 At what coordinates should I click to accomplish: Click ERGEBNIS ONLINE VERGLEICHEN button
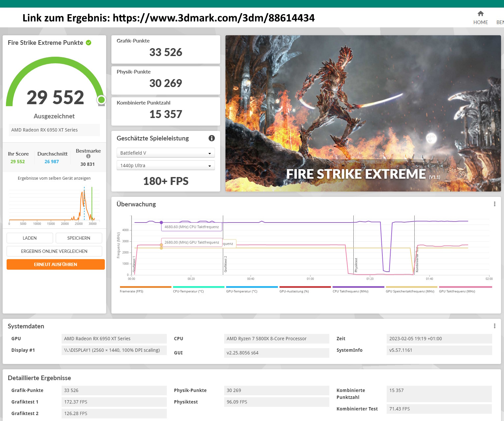(54, 251)
